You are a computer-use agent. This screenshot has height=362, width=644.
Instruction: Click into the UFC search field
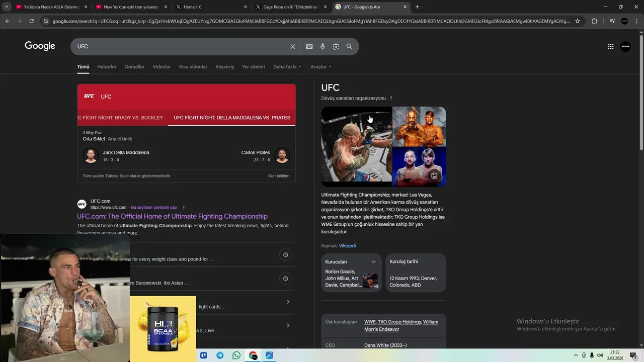click(181, 46)
